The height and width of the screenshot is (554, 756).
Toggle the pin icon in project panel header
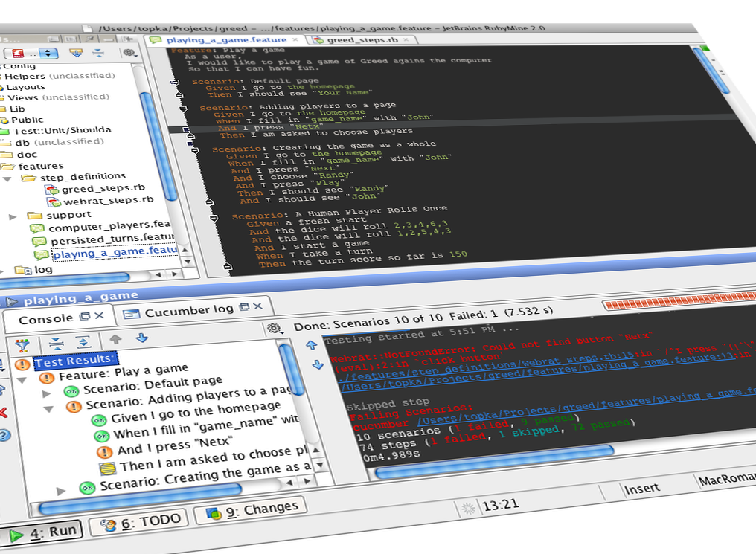tap(90, 39)
